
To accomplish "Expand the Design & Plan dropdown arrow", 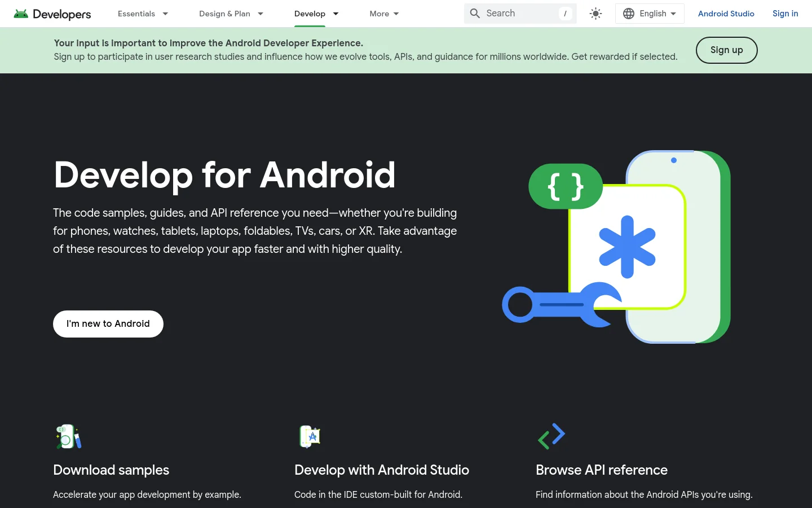I will point(261,14).
